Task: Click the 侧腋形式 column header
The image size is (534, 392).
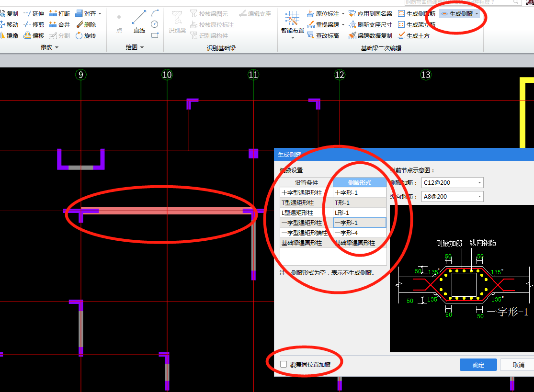Action: point(360,182)
